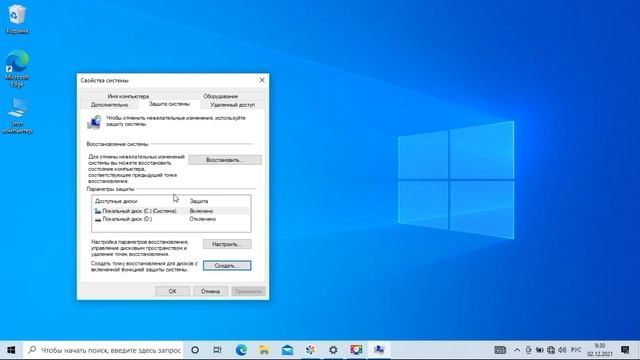The width and height of the screenshot is (640, 360).
Task: Click the Cortana circle icon in taskbar
Action: point(195,350)
